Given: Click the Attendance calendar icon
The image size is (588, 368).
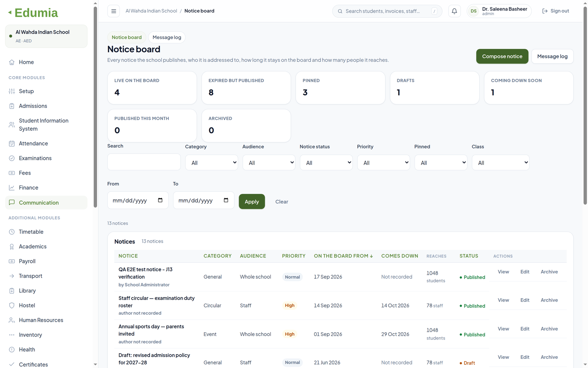Looking at the screenshot, I should tap(12, 143).
